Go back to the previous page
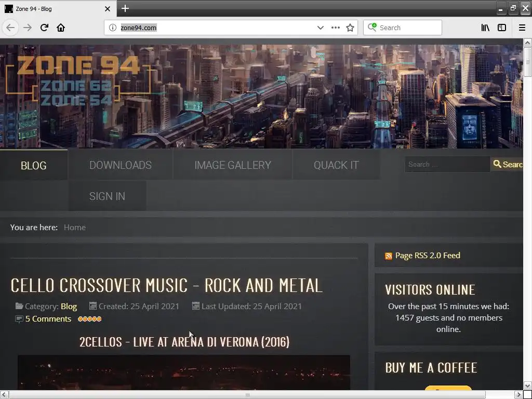This screenshot has height=399, width=532. (x=10, y=28)
